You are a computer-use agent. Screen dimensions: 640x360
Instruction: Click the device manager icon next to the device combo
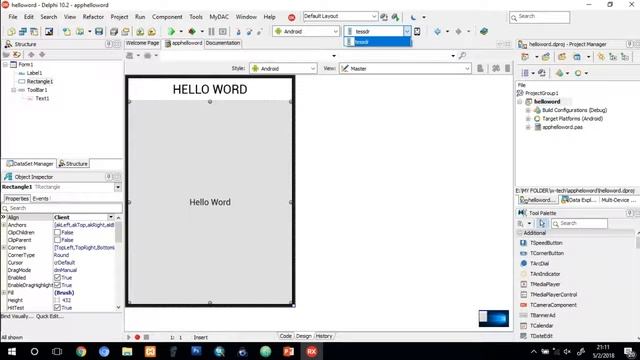417,31
